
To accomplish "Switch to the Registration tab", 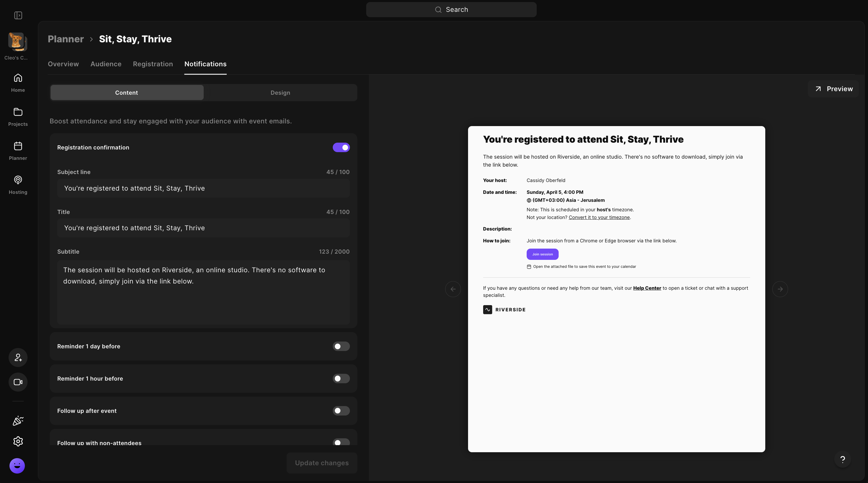I will (x=153, y=64).
